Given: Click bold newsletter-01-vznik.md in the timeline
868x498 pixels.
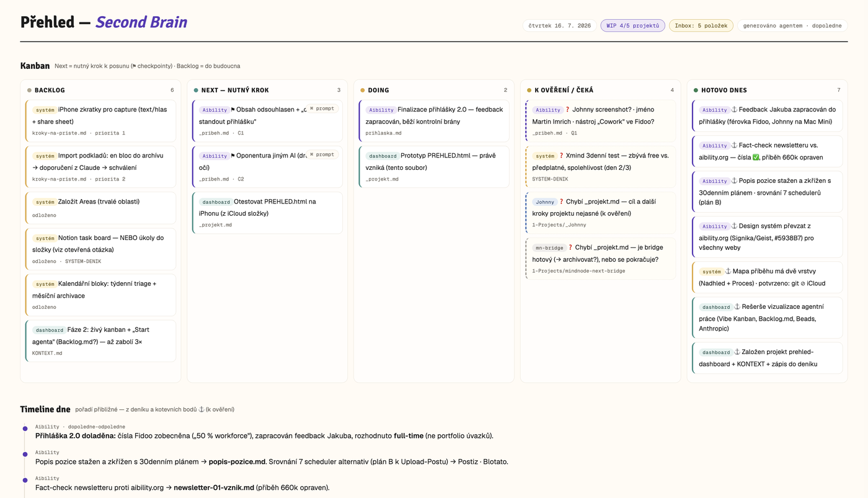Looking at the screenshot, I should pos(214,487).
